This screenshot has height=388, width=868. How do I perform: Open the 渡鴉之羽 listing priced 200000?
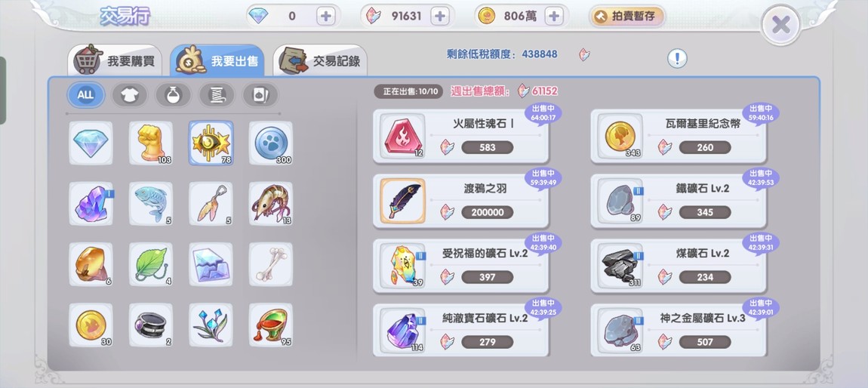pyautogui.click(x=460, y=201)
